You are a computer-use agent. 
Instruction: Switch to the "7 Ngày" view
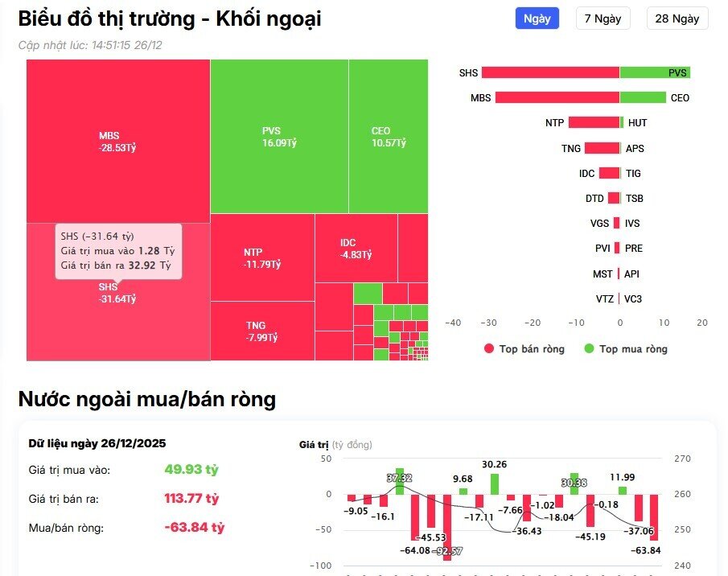602,19
